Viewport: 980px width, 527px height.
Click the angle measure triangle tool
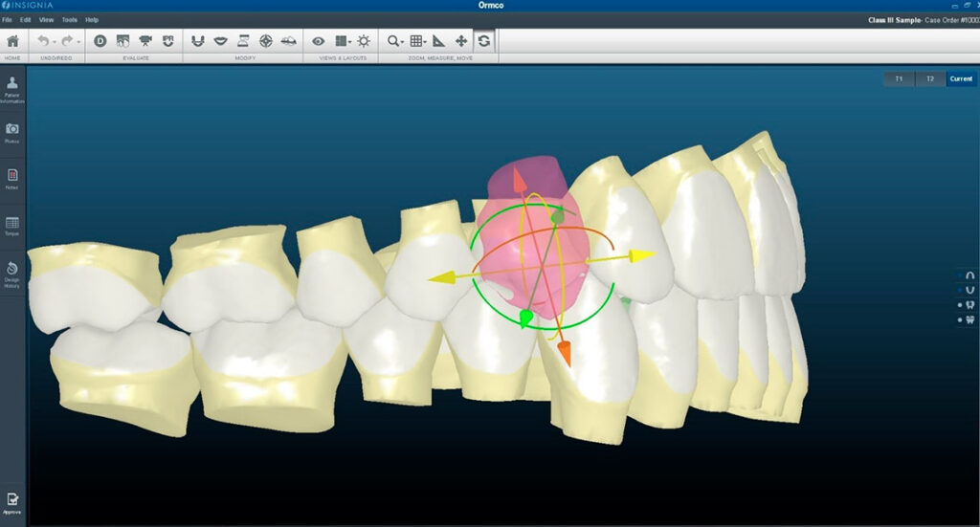click(x=438, y=41)
